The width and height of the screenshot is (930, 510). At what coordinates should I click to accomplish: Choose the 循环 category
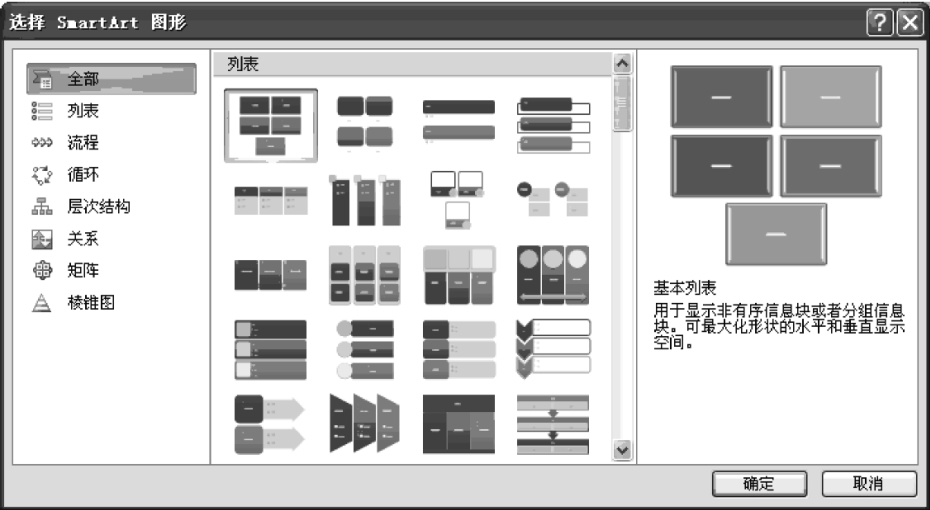82,174
